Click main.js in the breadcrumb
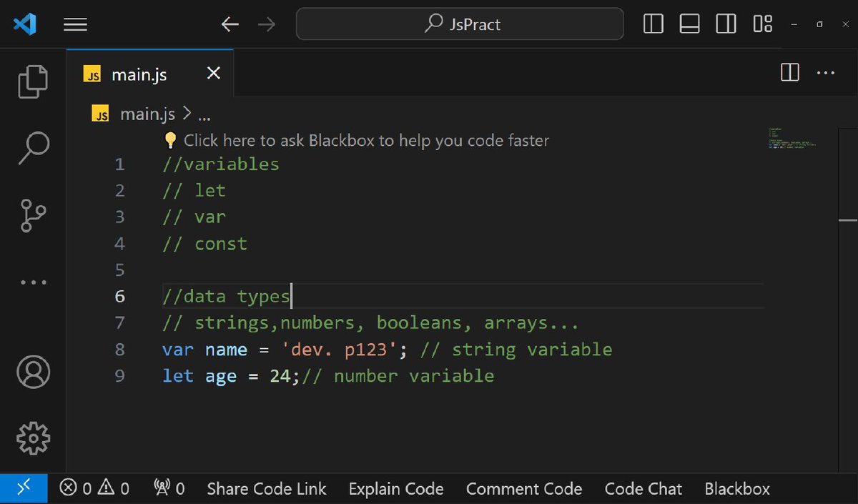The width and height of the screenshot is (858, 504). tap(147, 114)
